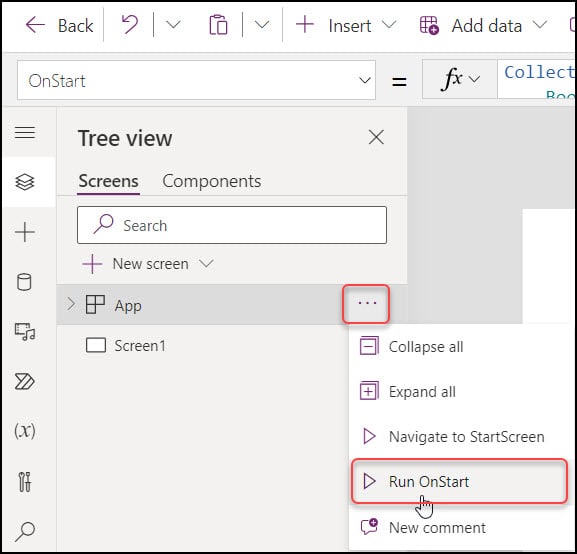Open the New screen dropdown chevron
The height and width of the screenshot is (554, 577).
point(206,264)
